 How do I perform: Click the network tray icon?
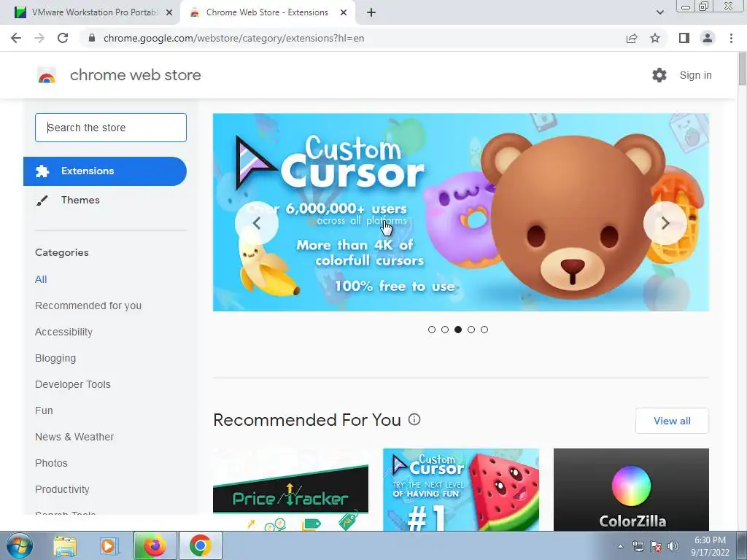pyautogui.click(x=638, y=546)
